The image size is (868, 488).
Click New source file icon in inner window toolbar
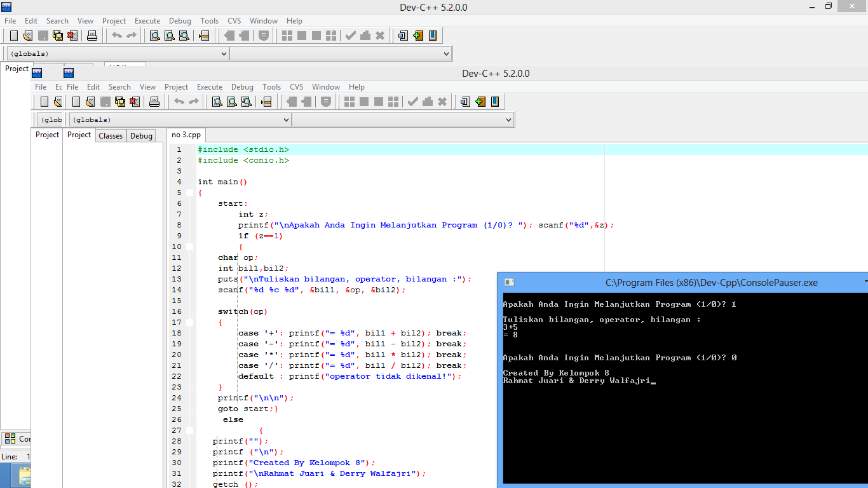(x=76, y=102)
